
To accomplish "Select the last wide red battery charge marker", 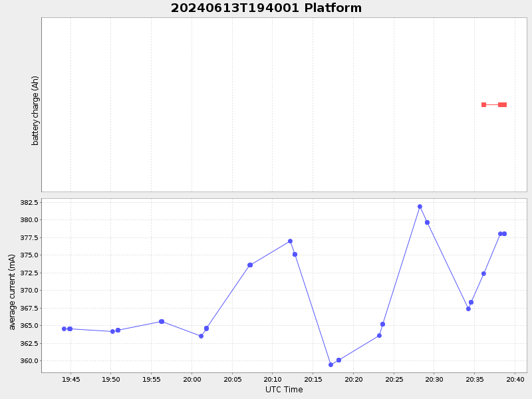I will 503,105.
